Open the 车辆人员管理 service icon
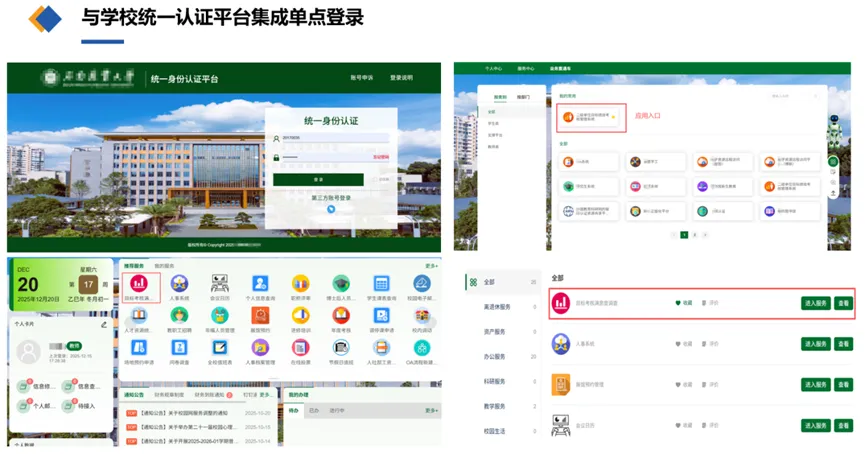865x454 pixels. click(x=220, y=316)
